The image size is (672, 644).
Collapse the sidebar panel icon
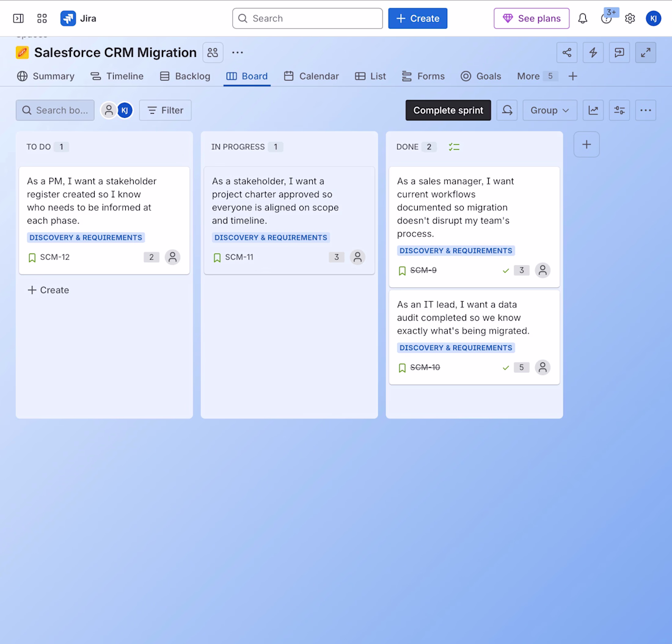[x=18, y=18]
